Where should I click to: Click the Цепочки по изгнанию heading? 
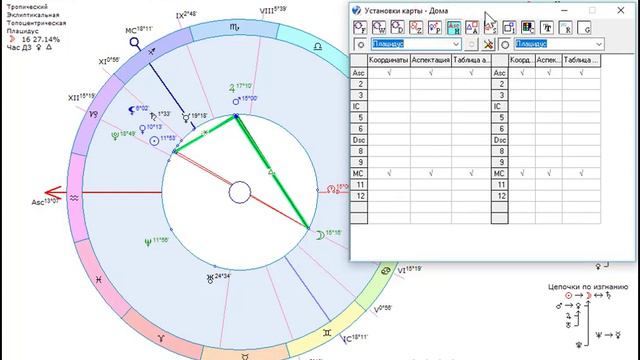pos(588,287)
